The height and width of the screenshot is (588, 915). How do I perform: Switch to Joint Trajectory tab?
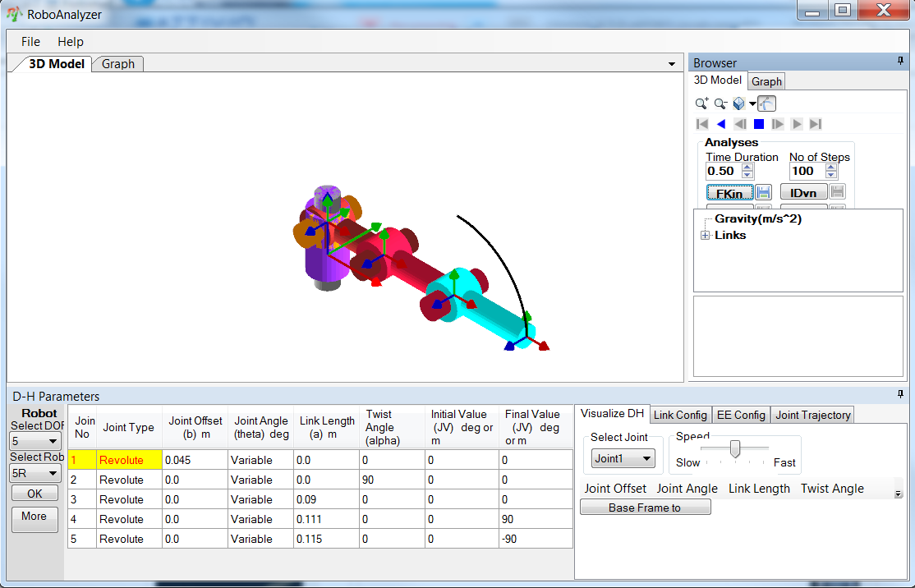pos(813,415)
